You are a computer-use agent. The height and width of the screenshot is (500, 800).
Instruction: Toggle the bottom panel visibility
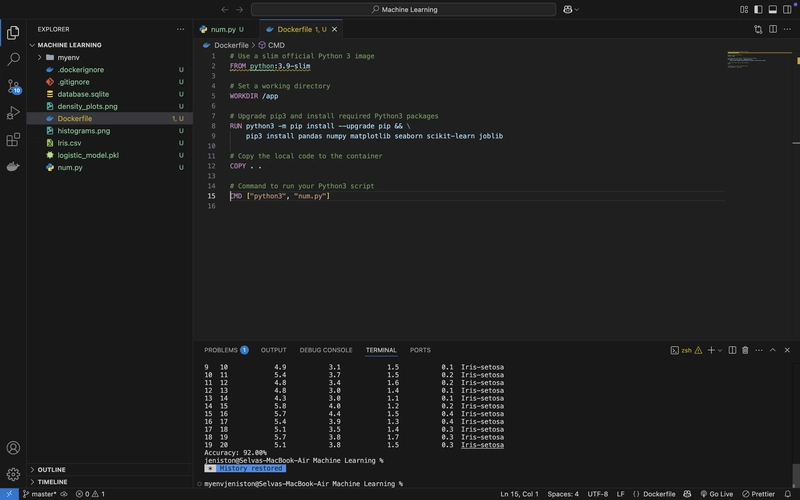(772, 9)
